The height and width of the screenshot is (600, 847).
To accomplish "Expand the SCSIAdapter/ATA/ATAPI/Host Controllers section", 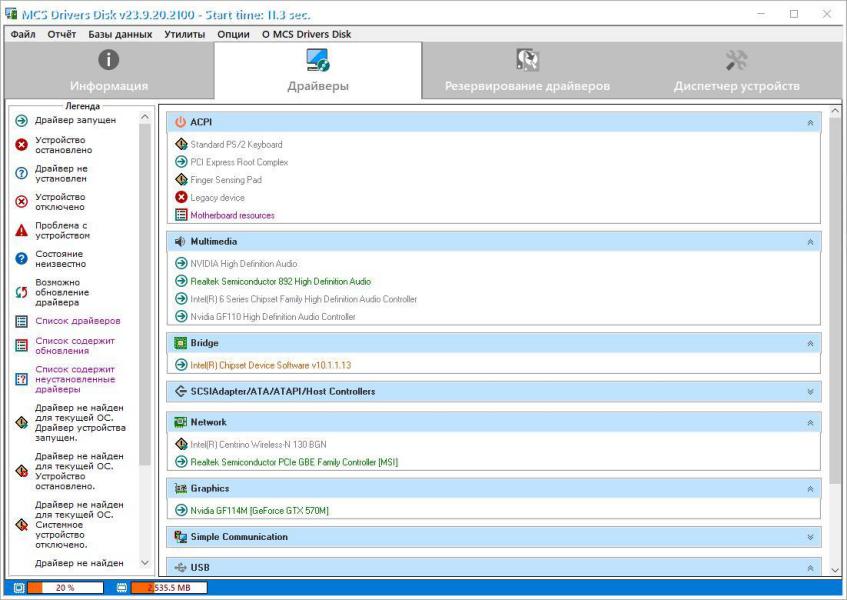I will (x=810, y=392).
